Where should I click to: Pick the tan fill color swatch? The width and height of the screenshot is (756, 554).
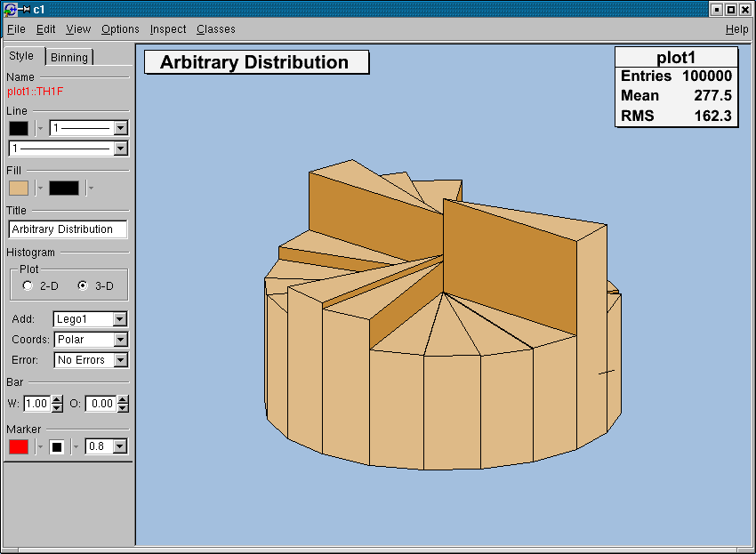click(x=19, y=188)
